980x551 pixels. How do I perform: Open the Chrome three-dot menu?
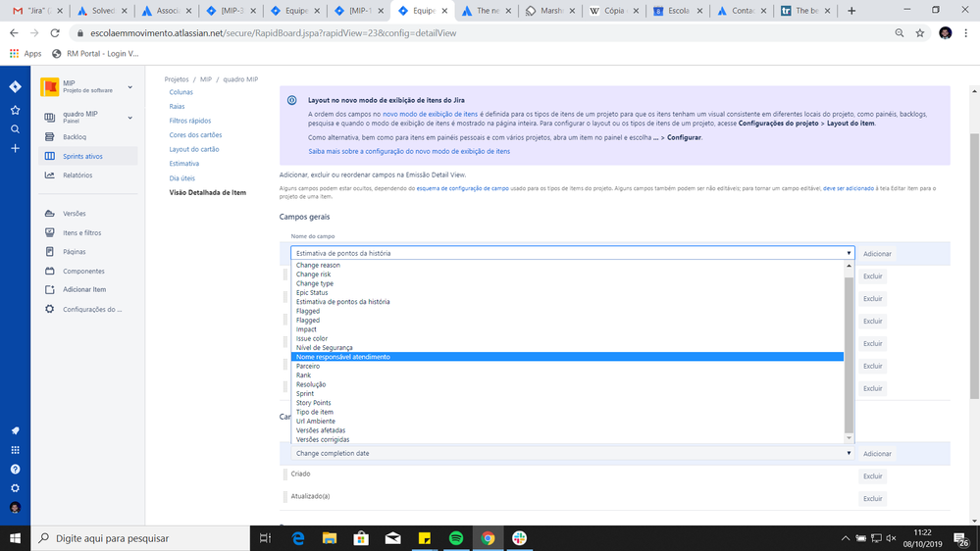(965, 33)
